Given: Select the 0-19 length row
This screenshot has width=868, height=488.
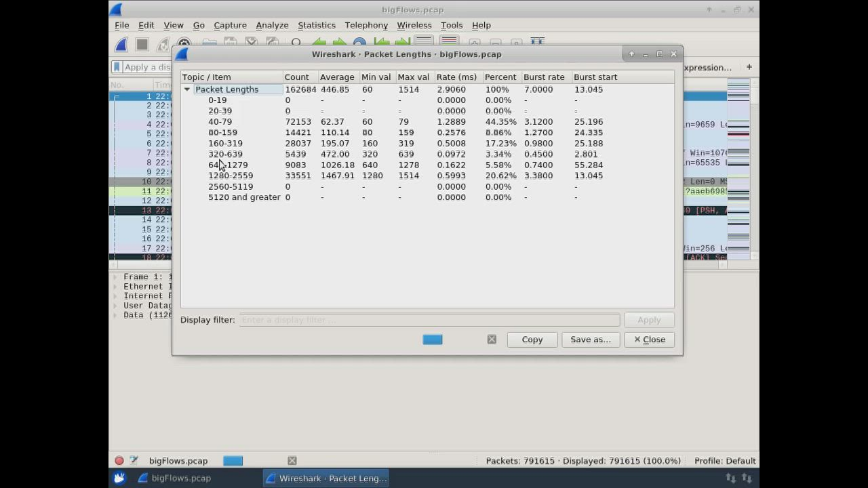Looking at the screenshot, I should point(427,100).
